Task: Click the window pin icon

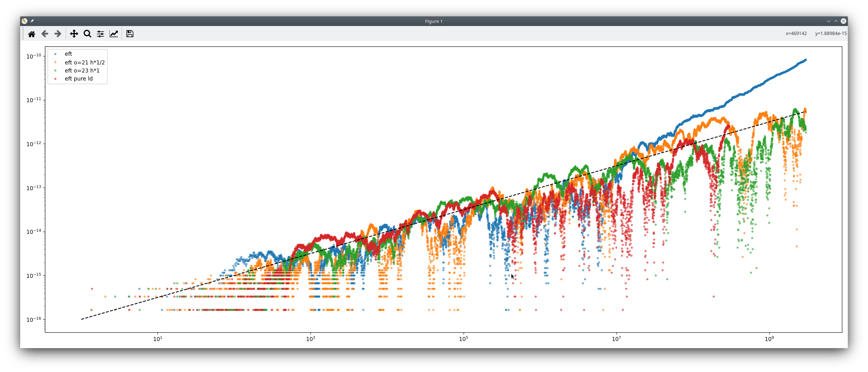Action: click(32, 21)
